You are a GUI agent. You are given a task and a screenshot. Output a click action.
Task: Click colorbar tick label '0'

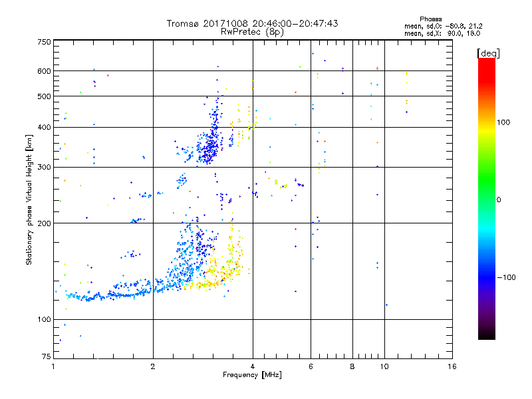pos(499,200)
